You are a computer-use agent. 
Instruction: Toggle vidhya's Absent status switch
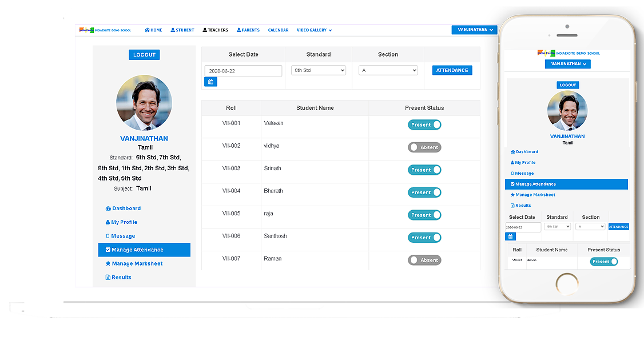point(424,147)
